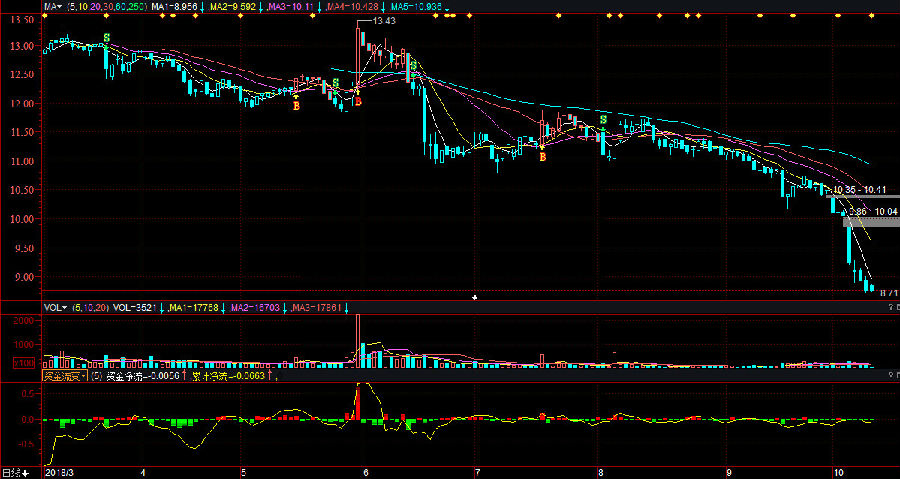Screen dimensions: 900x479
Task: Open the VOL indicator dropdown
Action: [x=55, y=307]
